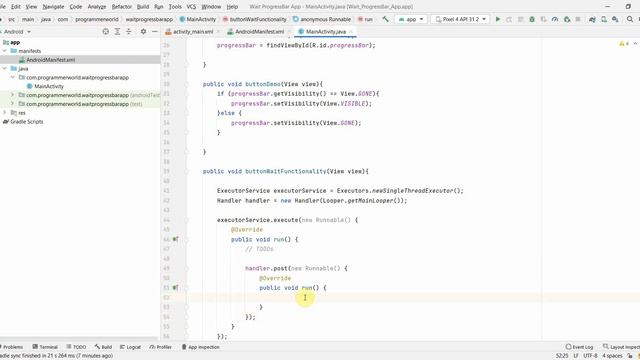The height and width of the screenshot is (360, 640).
Task: Select Gradle Scripts in project tree
Action: pyautogui.click(x=27, y=122)
